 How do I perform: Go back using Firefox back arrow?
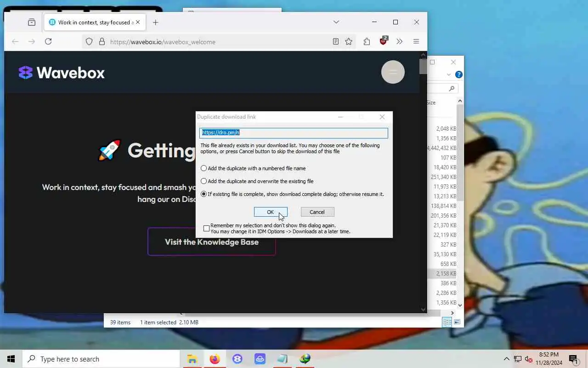pos(15,41)
